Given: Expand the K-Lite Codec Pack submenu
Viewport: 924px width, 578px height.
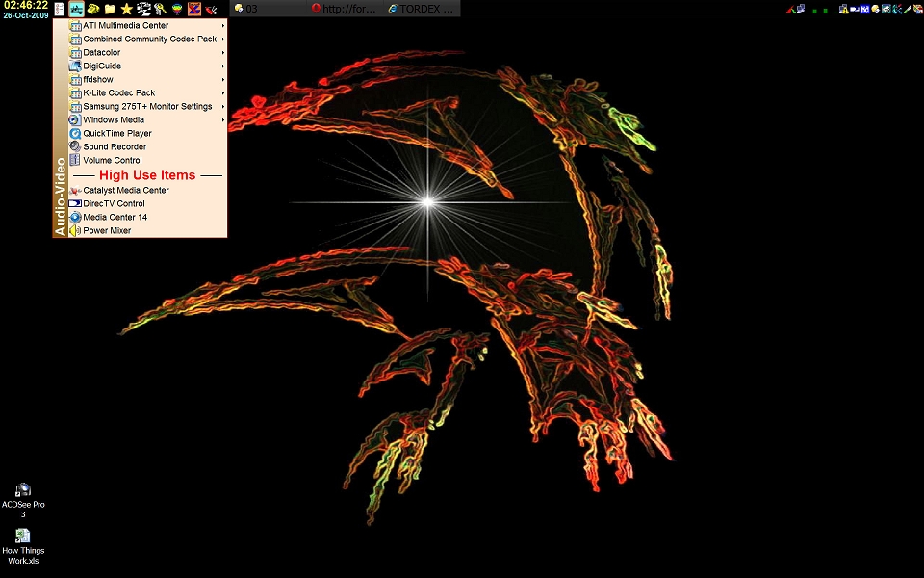Looking at the screenshot, I should (x=118, y=93).
